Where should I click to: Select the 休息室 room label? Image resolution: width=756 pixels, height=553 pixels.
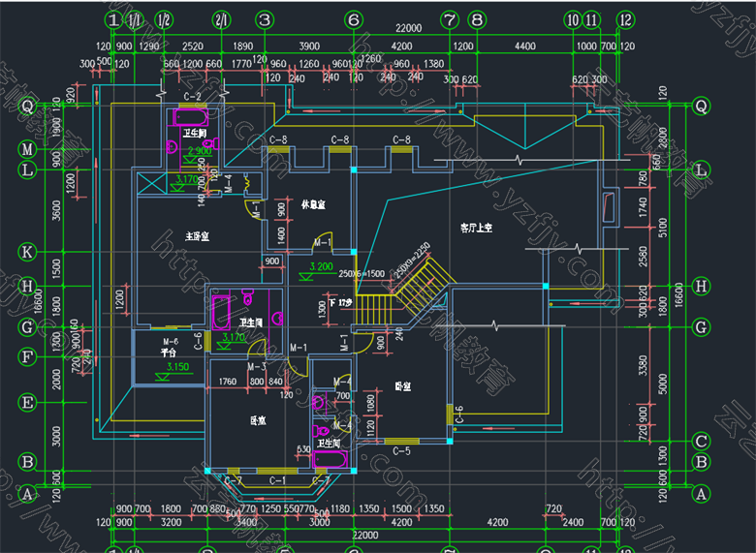(x=313, y=205)
